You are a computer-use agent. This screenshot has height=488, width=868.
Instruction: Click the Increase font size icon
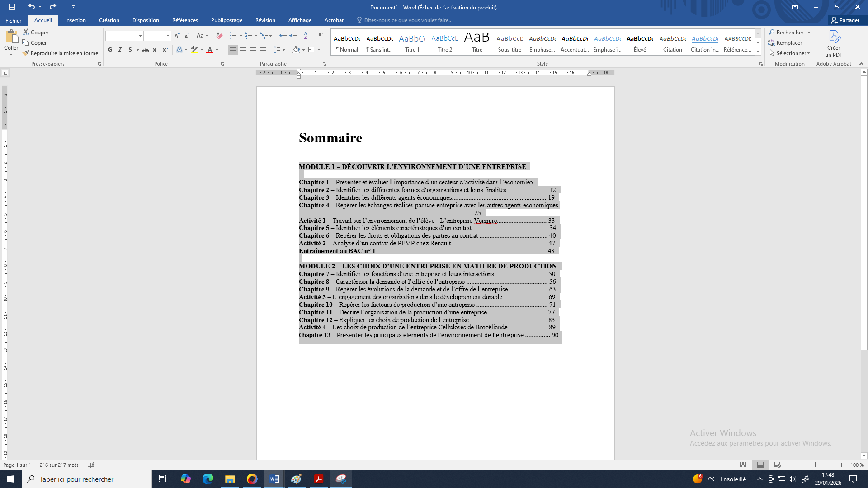[x=177, y=36]
